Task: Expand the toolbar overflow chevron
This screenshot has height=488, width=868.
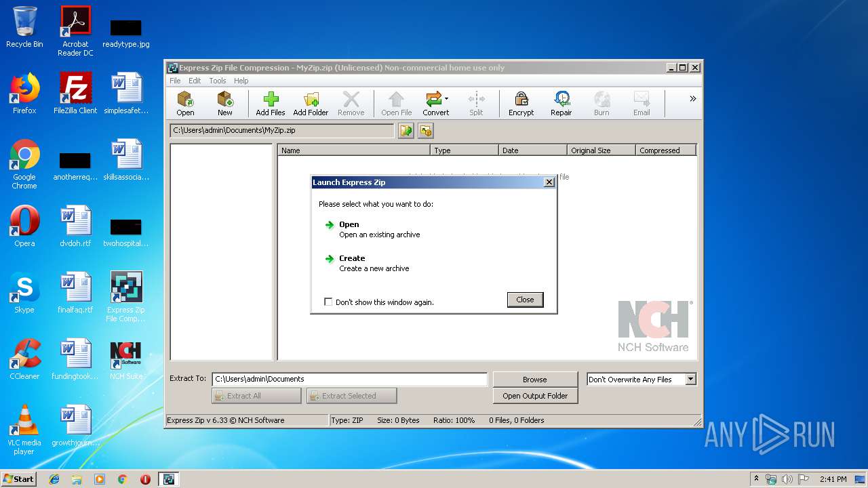Action: (692, 99)
